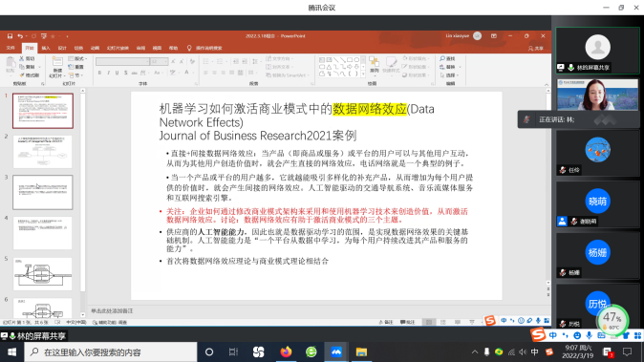The image size is (644, 362).
Task: Open File Explorer from the taskbar
Action: pyautogui.click(x=361, y=352)
